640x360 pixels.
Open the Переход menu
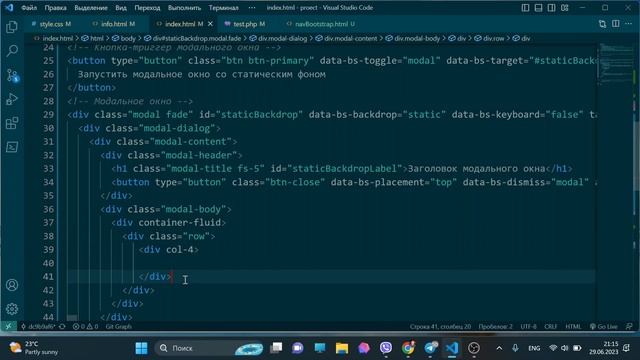tap(147, 8)
